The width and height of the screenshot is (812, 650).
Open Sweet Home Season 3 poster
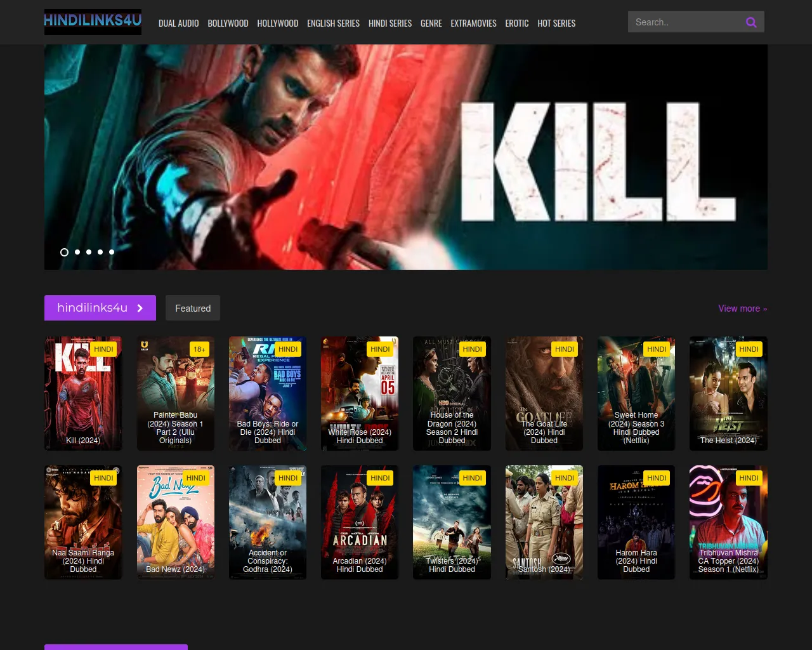click(x=636, y=394)
